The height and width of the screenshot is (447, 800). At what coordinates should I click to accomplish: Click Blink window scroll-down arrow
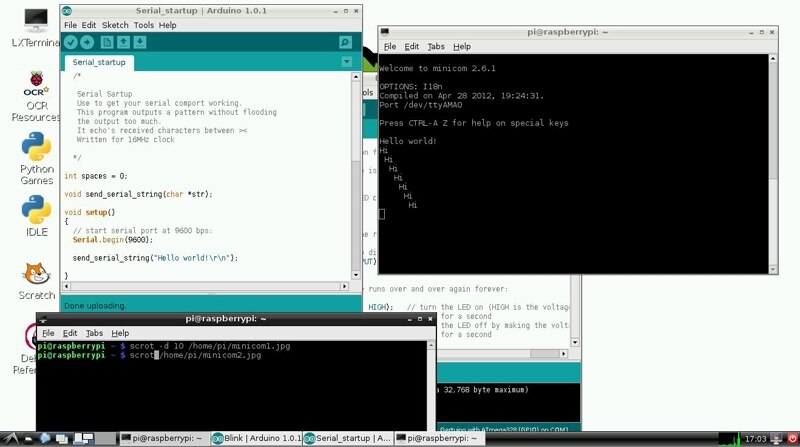coord(575,342)
